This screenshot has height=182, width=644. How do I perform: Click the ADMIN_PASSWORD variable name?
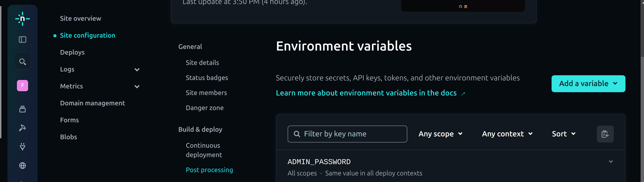(x=319, y=162)
